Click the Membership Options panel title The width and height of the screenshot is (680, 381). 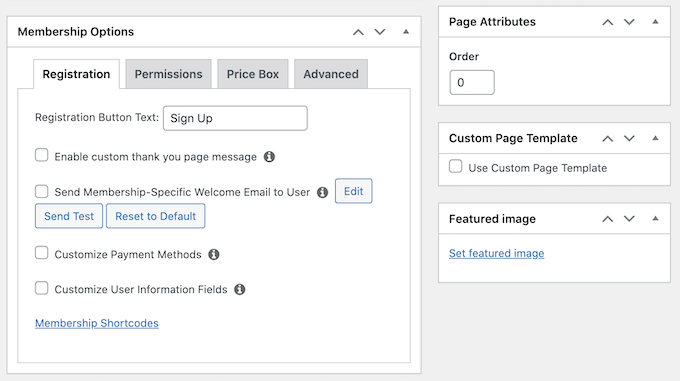(76, 32)
